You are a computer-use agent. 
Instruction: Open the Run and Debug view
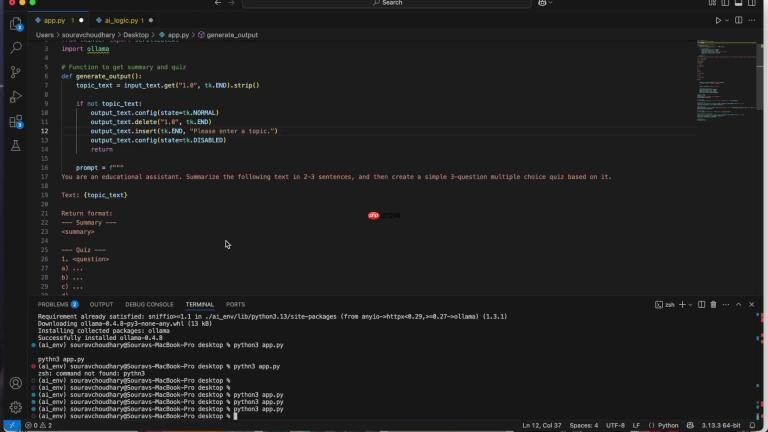(x=16, y=96)
